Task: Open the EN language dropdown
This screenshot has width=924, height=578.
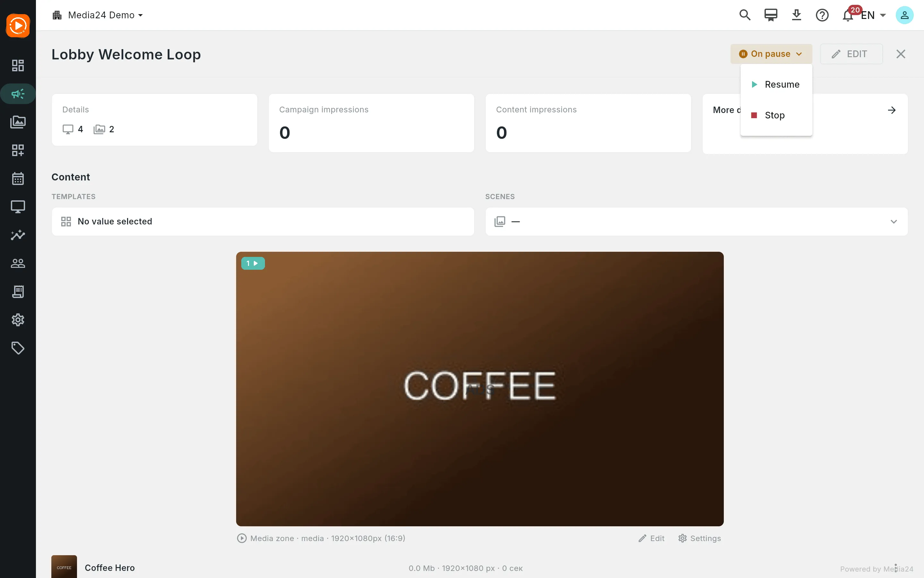Action: tap(873, 15)
